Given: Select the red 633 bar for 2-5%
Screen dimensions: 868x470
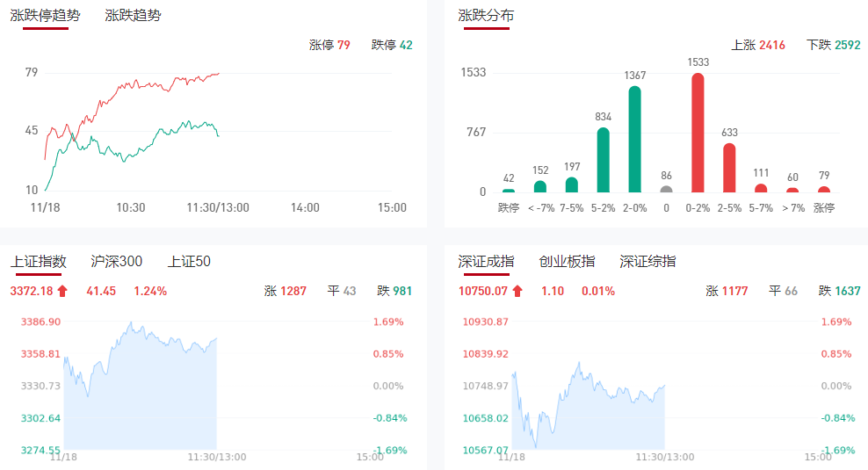Looking at the screenshot, I should pyautogui.click(x=729, y=168).
